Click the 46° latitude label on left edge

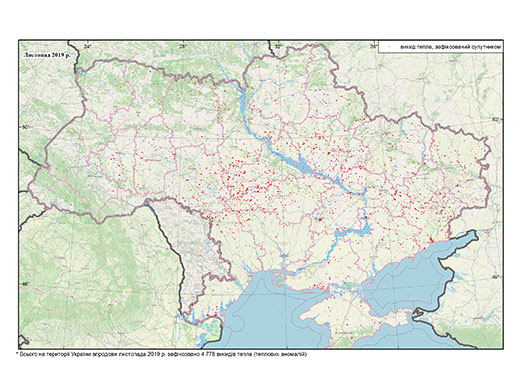26,284
